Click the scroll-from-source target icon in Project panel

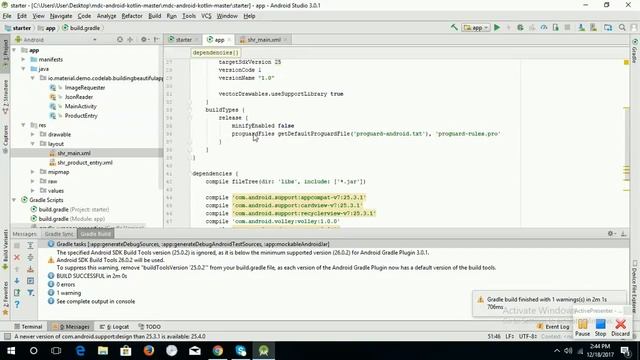120,40
